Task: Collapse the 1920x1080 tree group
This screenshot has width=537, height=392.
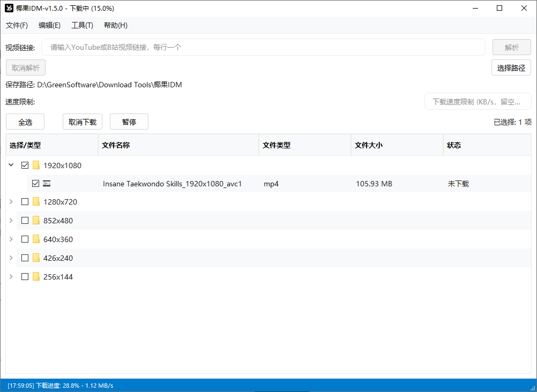Action: [x=11, y=165]
